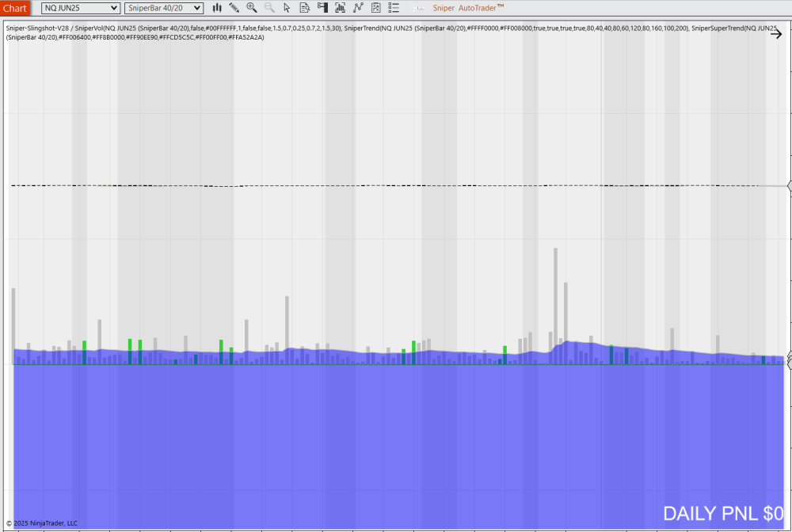Click the DAILY PNL $0 readout
Viewport: 792px width, 532px height.
tap(722, 513)
